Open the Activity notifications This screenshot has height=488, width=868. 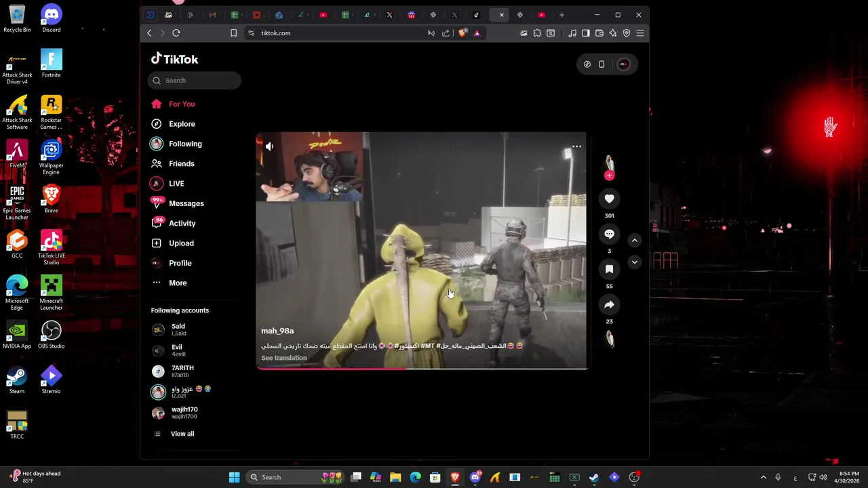pos(174,223)
